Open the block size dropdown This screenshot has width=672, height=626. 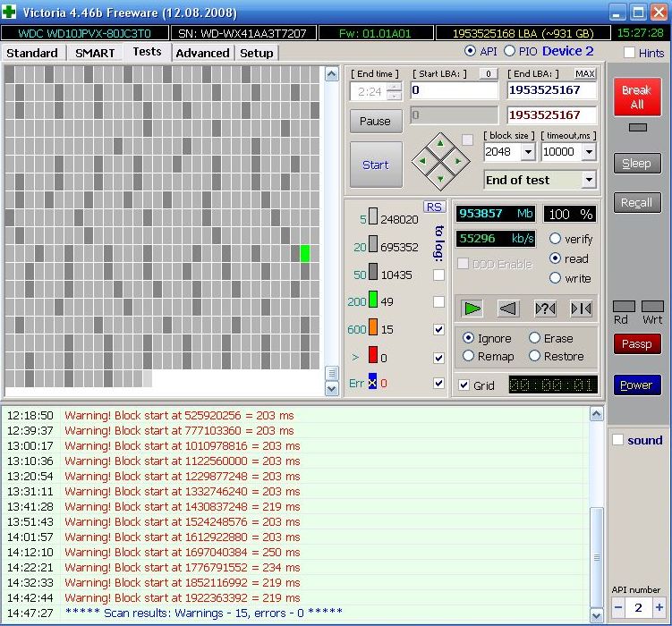tap(528, 151)
